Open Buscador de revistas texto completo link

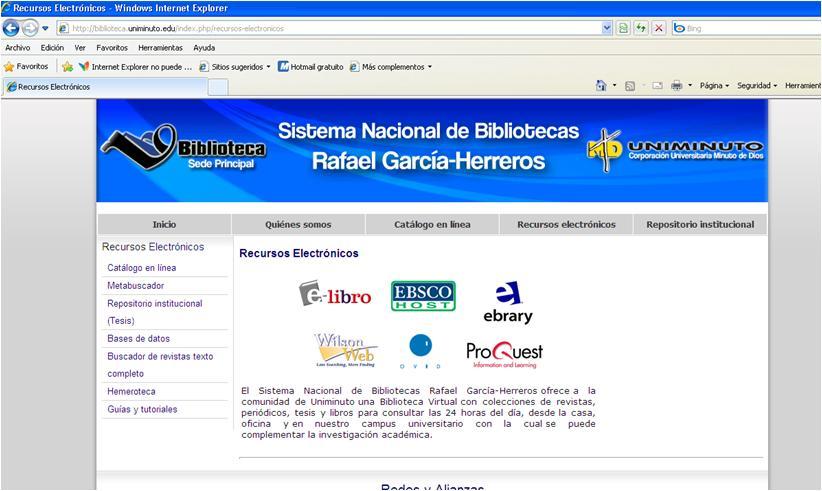point(160,365)
